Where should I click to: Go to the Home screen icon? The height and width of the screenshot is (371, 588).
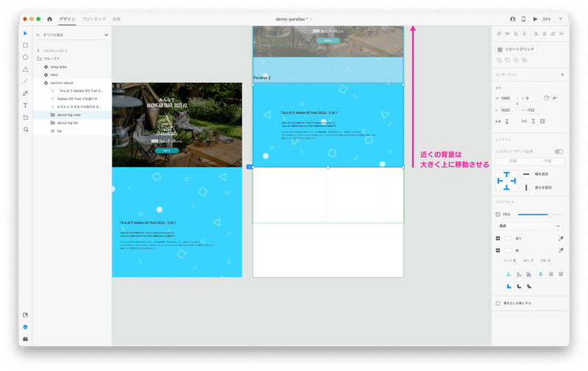tap(49, 19)
